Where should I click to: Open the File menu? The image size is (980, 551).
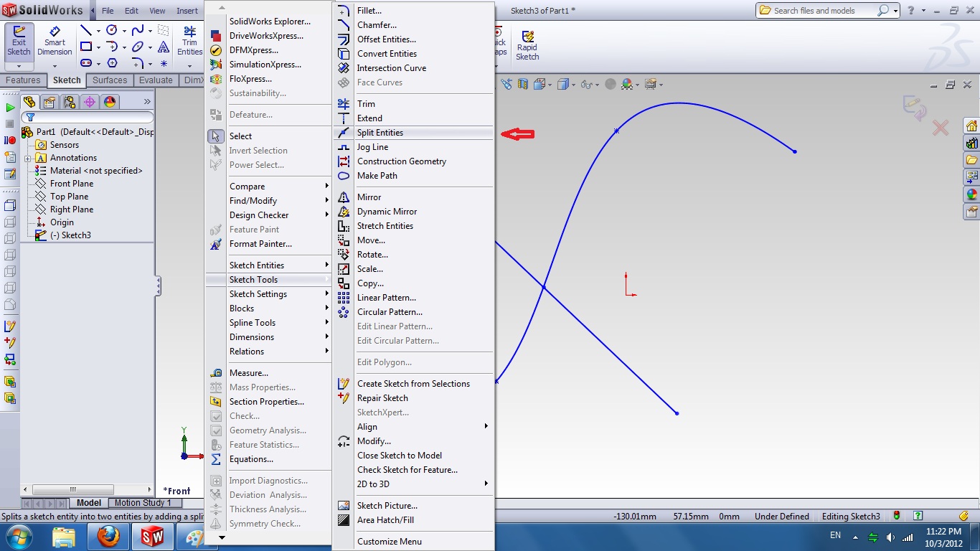(108, 11)
